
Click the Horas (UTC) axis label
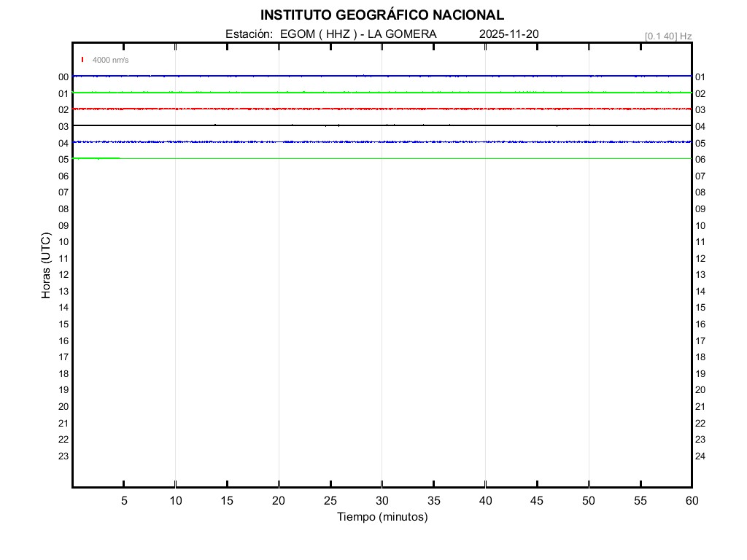click(x=46, y=266)
